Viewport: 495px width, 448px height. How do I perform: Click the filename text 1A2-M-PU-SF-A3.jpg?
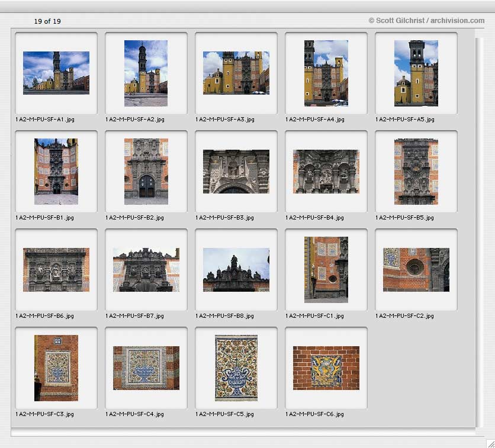coord(225,120)
